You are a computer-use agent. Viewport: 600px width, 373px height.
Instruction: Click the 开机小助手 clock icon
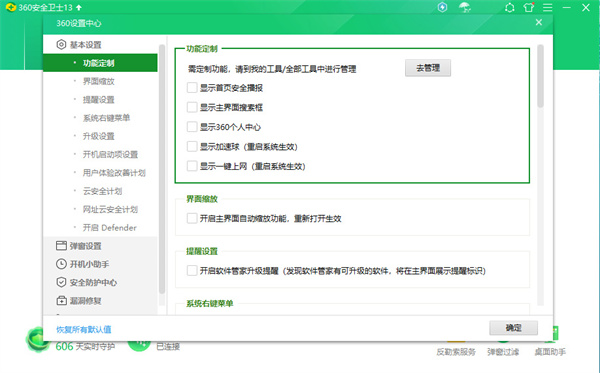pos(61,264)
